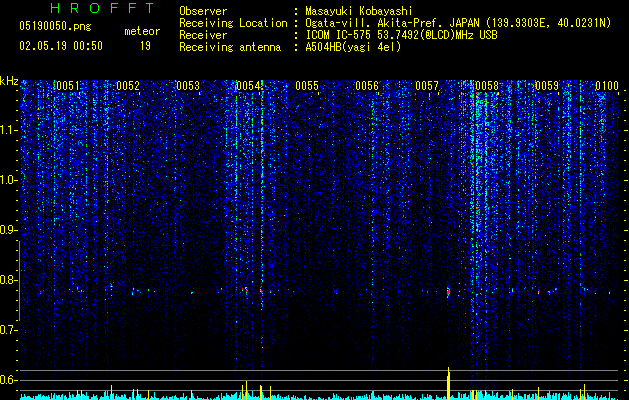
Task: Click the gray frequency range bar beside the kHz axis
Action: pos(19,281)
